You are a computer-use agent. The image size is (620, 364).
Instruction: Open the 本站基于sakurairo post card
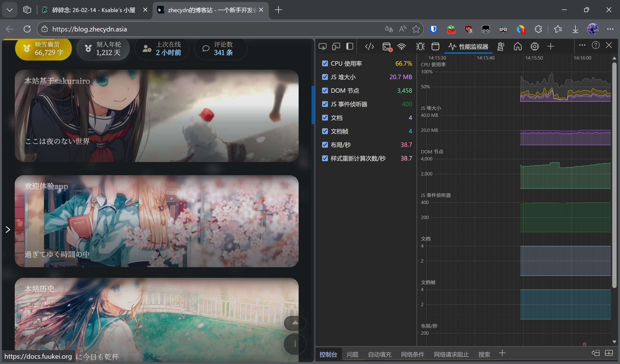pyautogui.click(x=156, y=116)
